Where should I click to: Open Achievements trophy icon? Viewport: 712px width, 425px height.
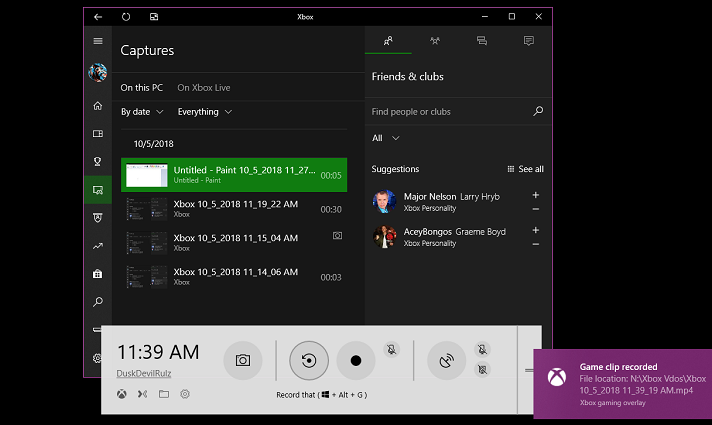pyautogui.click(x=98, y=162)
